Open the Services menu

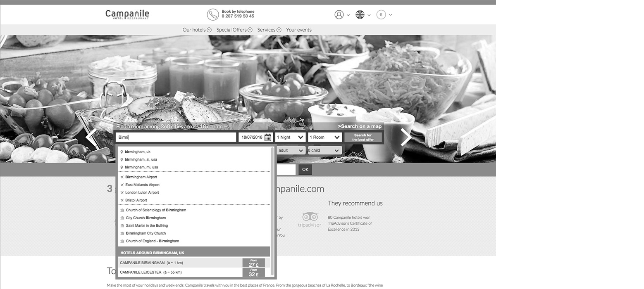coord(269,30)
